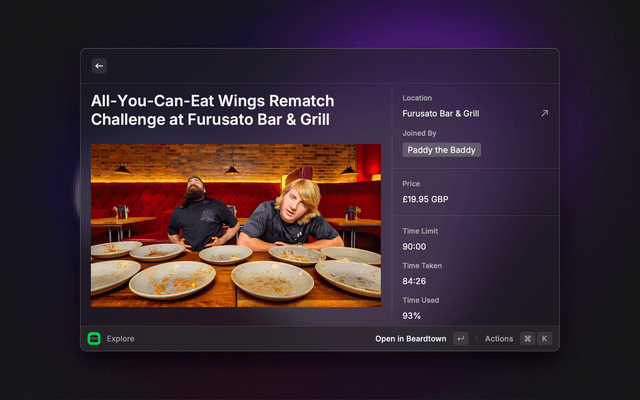
Task: Select the 93% time used value
Action: tap(411, 316)
